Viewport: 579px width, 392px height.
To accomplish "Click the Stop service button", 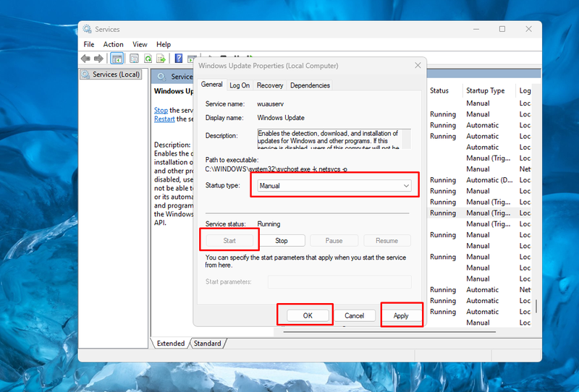I will coord(282,241).
